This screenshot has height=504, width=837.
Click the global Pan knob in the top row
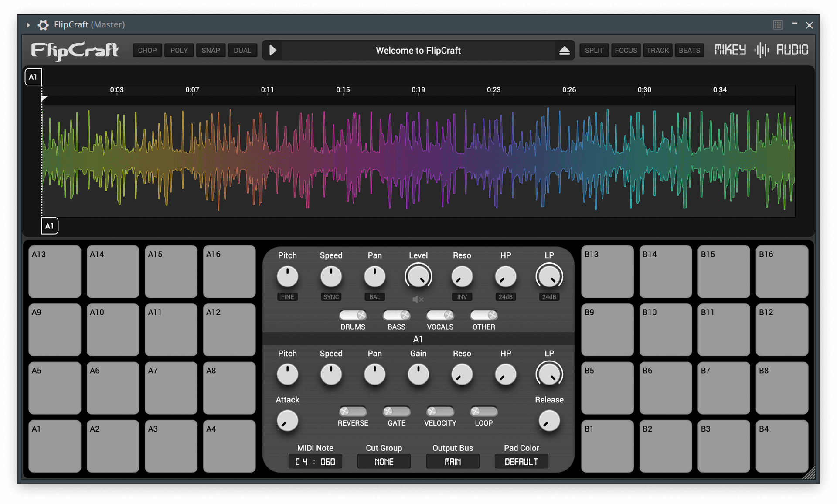(375, 276)
